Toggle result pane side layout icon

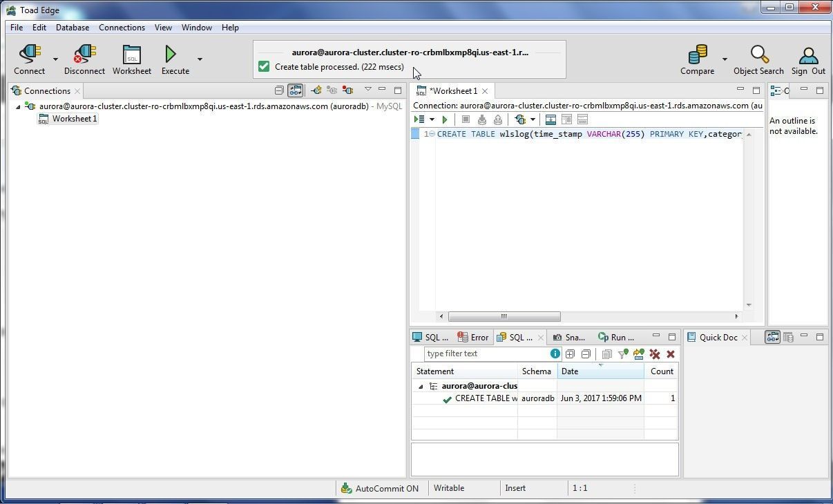point(566,119)
